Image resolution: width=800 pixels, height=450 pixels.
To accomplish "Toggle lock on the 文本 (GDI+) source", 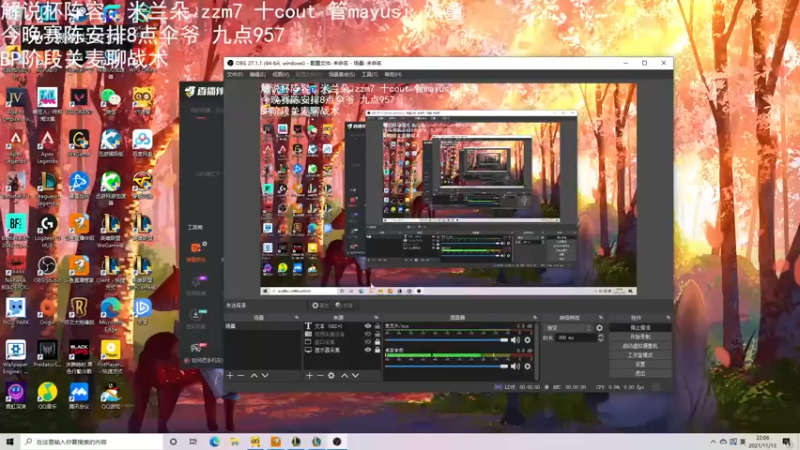I will click(377, 326).
